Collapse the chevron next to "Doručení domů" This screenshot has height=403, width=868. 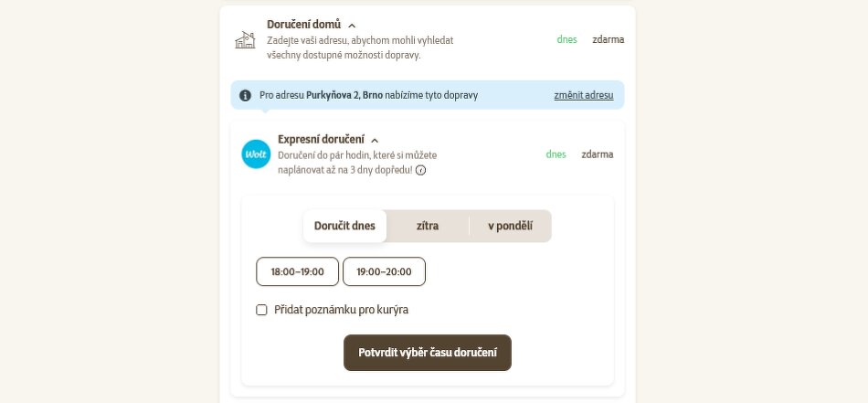click(352, 26)
